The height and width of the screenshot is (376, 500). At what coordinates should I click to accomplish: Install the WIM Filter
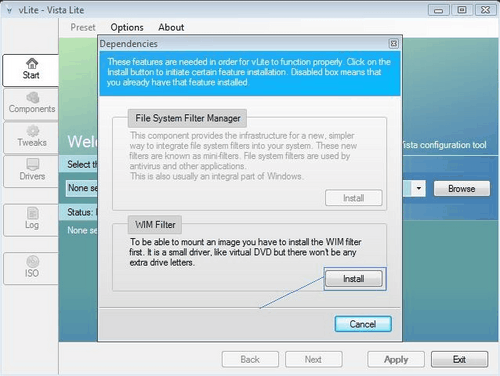point(354,279)
